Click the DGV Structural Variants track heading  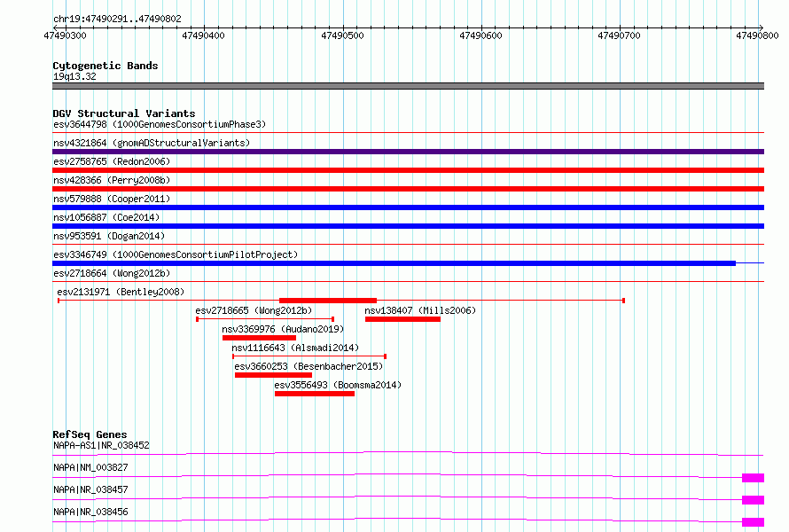coord(124,113)
